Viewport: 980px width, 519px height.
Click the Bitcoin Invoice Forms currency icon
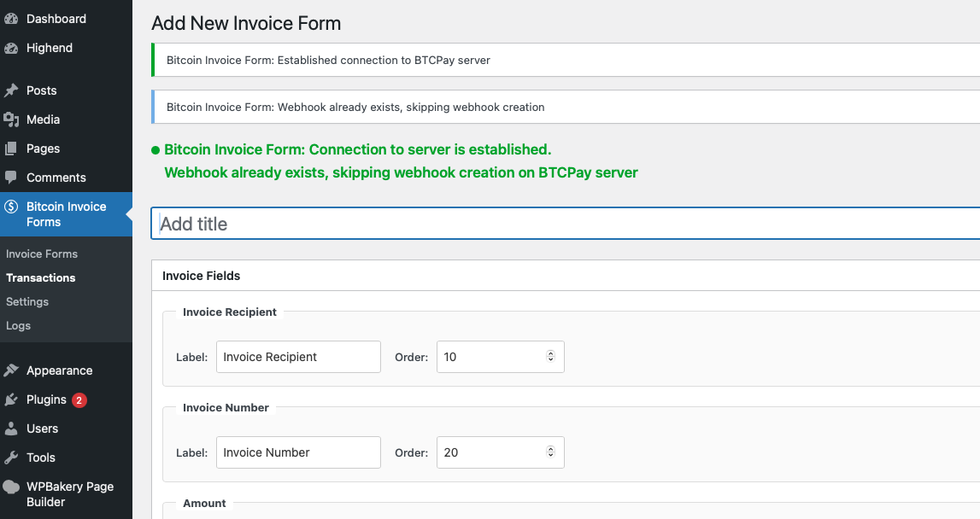(x=12, y=207)
